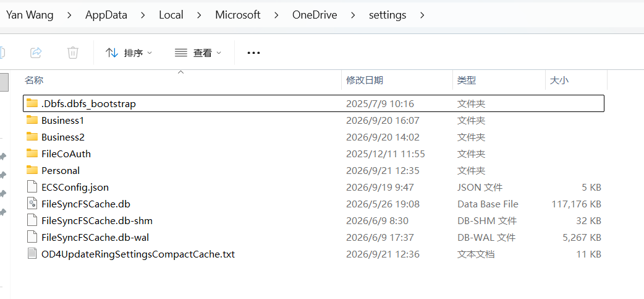The width and height of the screenshot is (644, 299).
Task: Click the JSON 文件 type cell
Action: pyautogui.click(x=480, y=188)
